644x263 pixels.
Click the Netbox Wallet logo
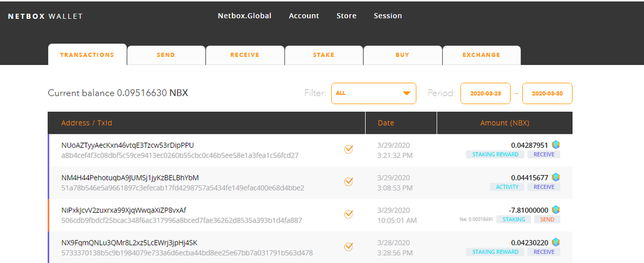point(46,16)
